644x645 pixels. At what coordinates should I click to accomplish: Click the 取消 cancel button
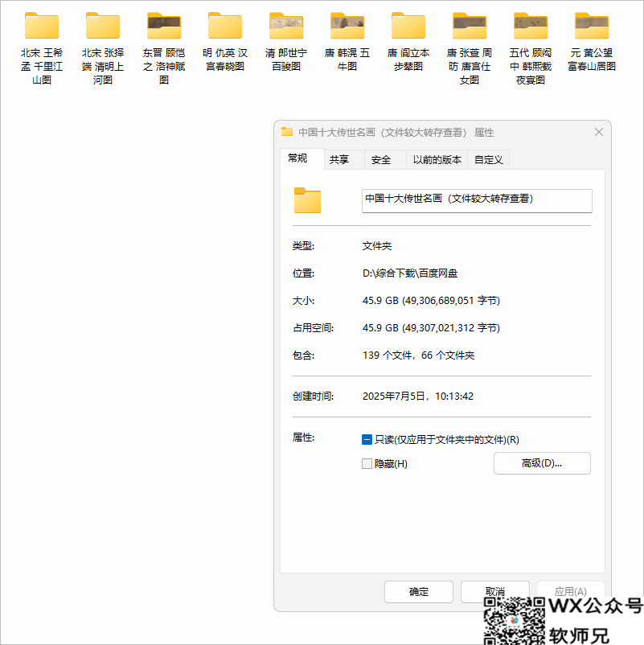[x=494, y=592]
